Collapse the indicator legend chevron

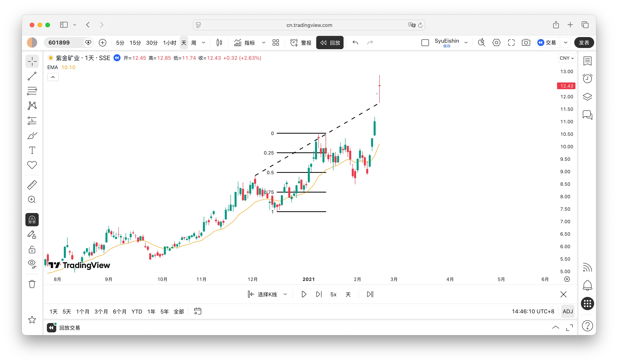(x=53, y=77)
